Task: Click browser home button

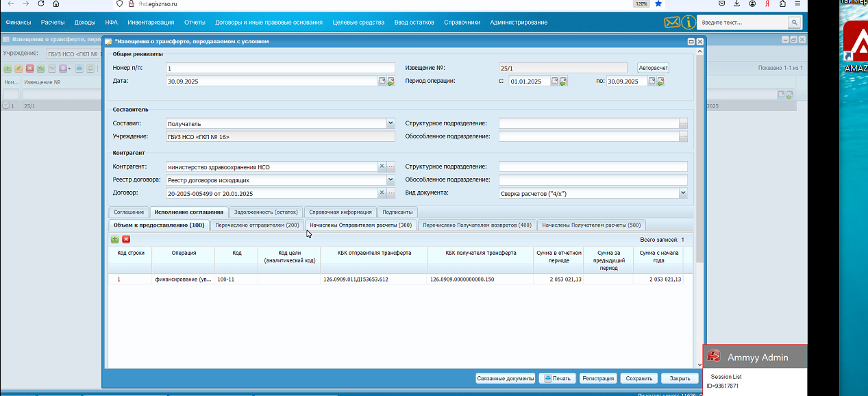Action: [x=55, y=3]
